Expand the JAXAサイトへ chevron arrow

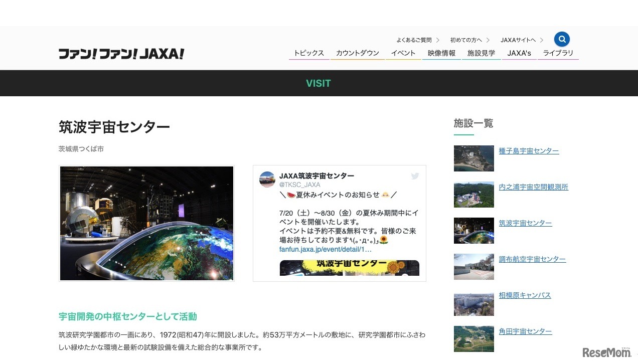coord(542,40)
